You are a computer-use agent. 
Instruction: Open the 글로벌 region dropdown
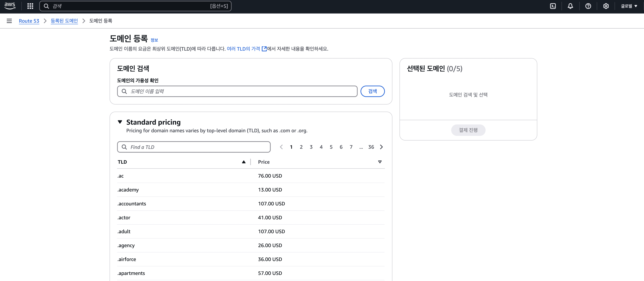629,6
